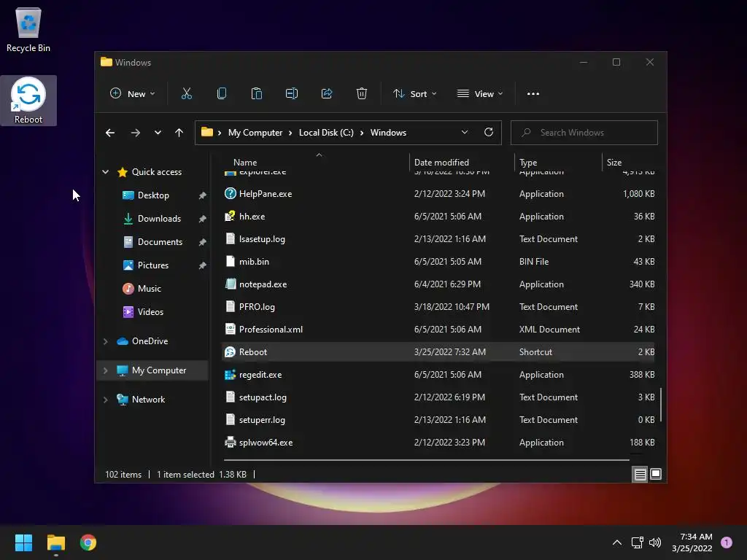Unpin Pictures using its pin icon

coord(203,265)
